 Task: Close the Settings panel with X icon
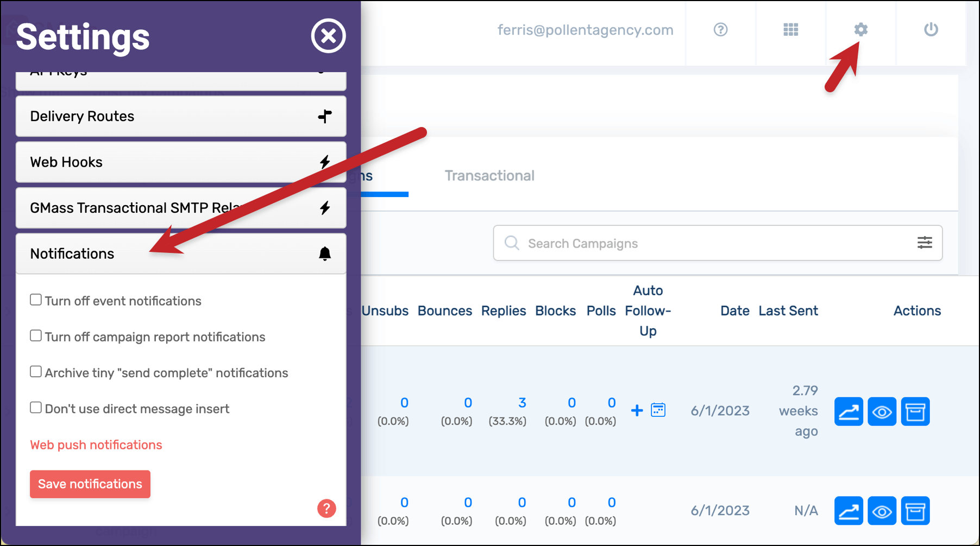click(x=328, y=36)
